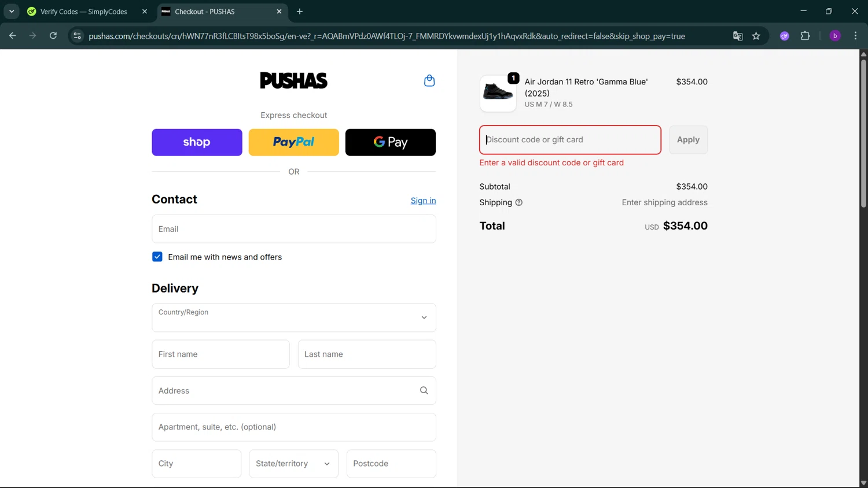This screenshot has width=868, height=488.
Task: Click the shipping info question mark icon
Action: 519,202
